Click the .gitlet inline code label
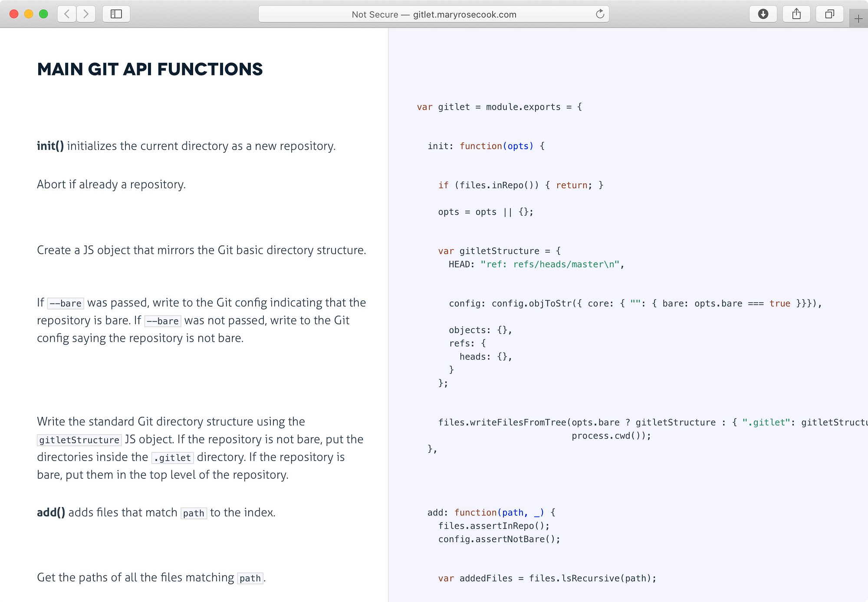 tap(172, 458)
